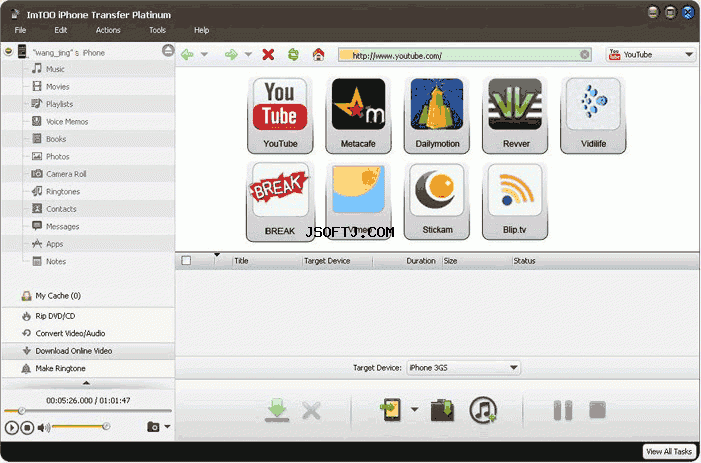
Task: Stop loading with the red X icon
Action: click(268, 55)
